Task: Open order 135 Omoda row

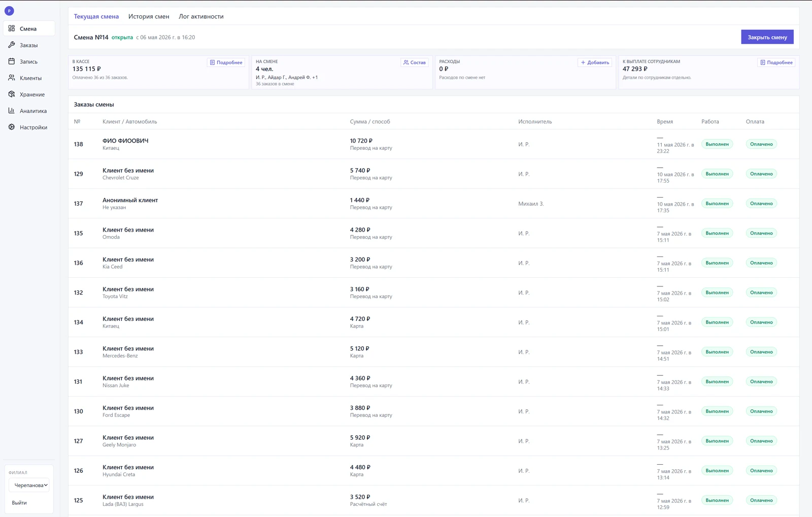Action: pyautogui.click(x=433, y=233)
